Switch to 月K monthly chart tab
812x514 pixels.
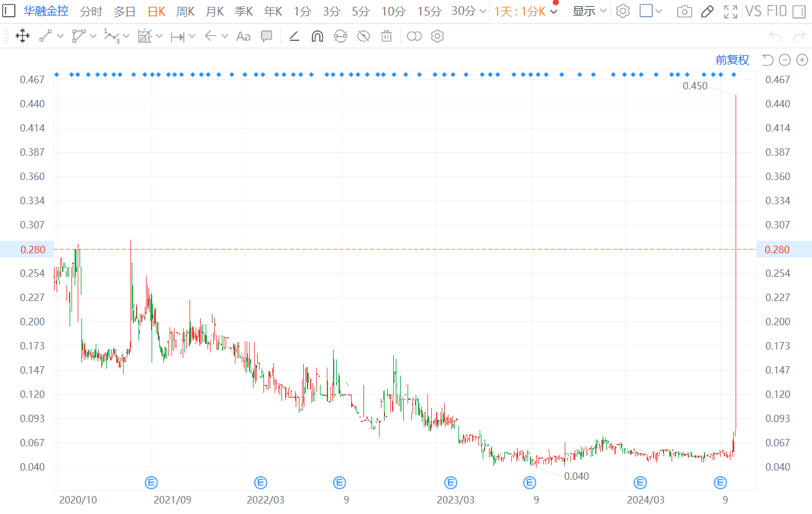[x=215, y=11]
